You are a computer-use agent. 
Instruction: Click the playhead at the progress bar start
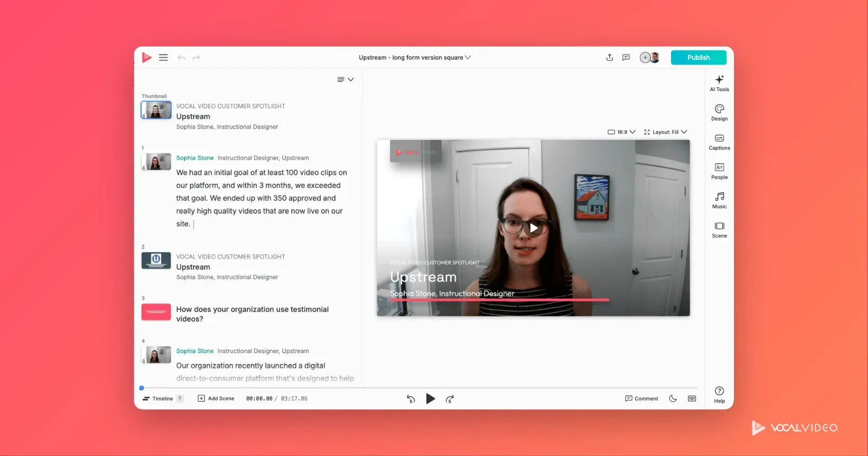(x=142, y=388)
